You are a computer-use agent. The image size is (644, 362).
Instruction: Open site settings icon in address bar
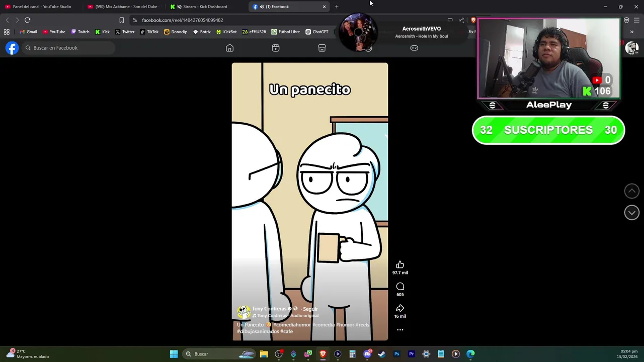[134, 20]
